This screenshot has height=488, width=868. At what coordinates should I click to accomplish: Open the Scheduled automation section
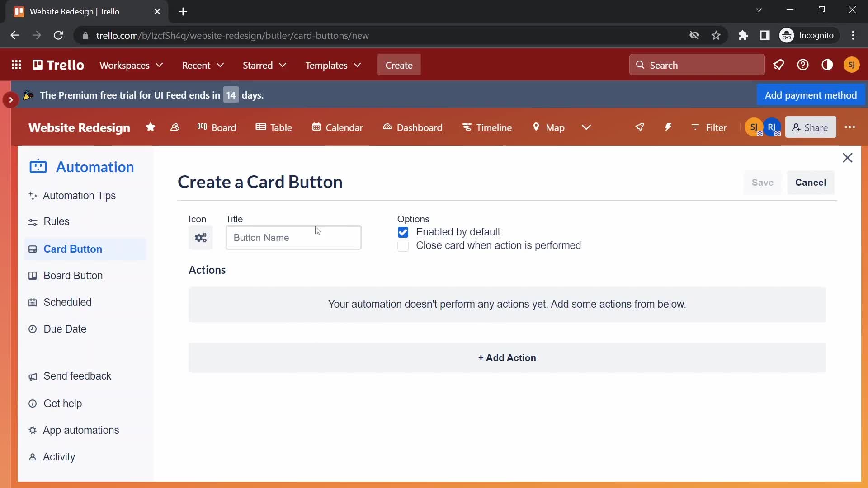pos(67,302)
